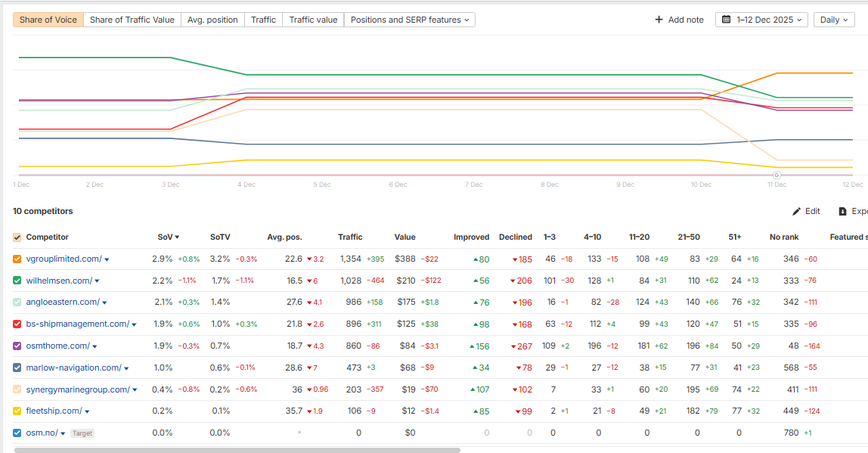Open the Daily interval dropdown
The height and width of the screenshot is (453, 868).
tap(835, 20)
